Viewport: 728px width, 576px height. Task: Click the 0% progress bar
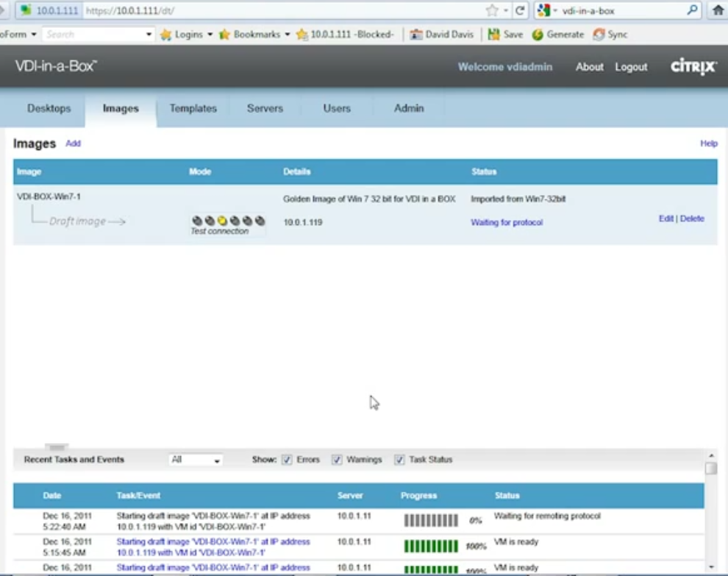(431, 521)
